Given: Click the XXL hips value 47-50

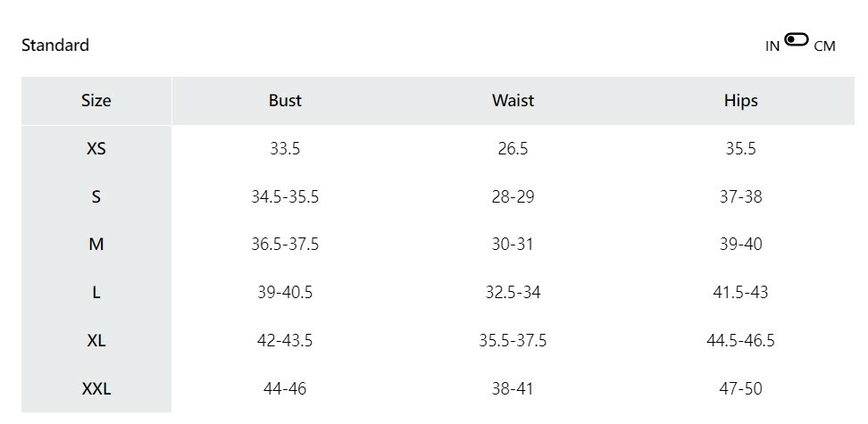Looking at the screenshot, I should coord(740,389).
